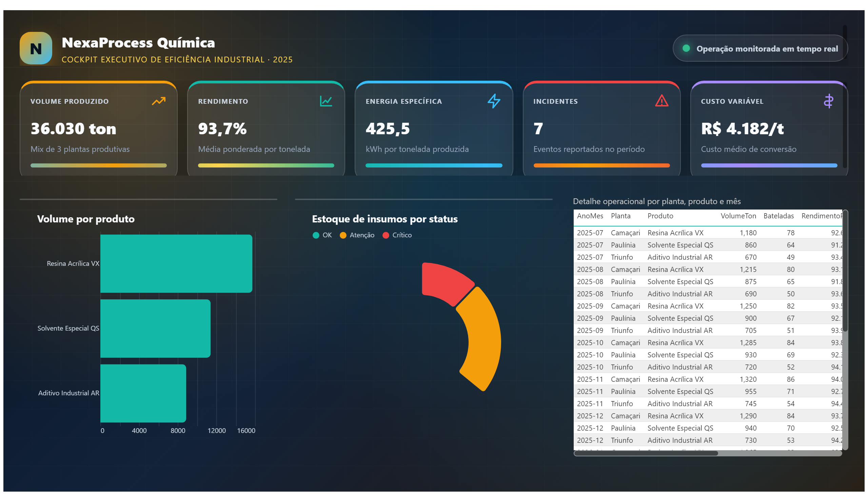Sort table by AnoMes column header
The height and width of the screenshot is (495, 868).
pos(590,216)
